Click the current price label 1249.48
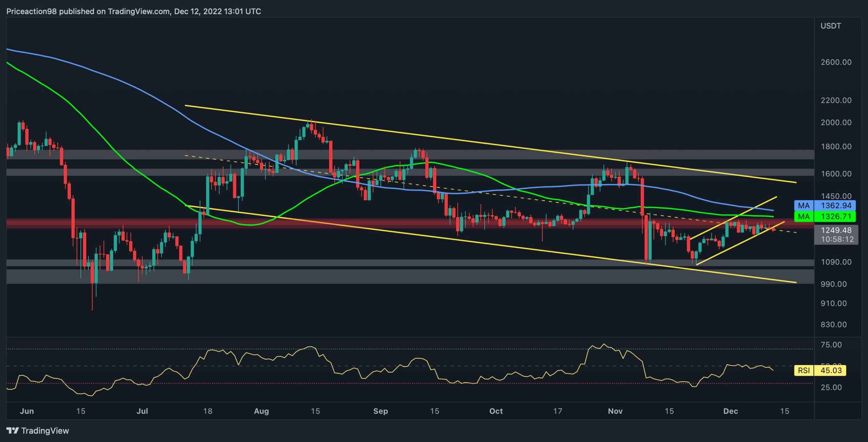 point(836,230)
